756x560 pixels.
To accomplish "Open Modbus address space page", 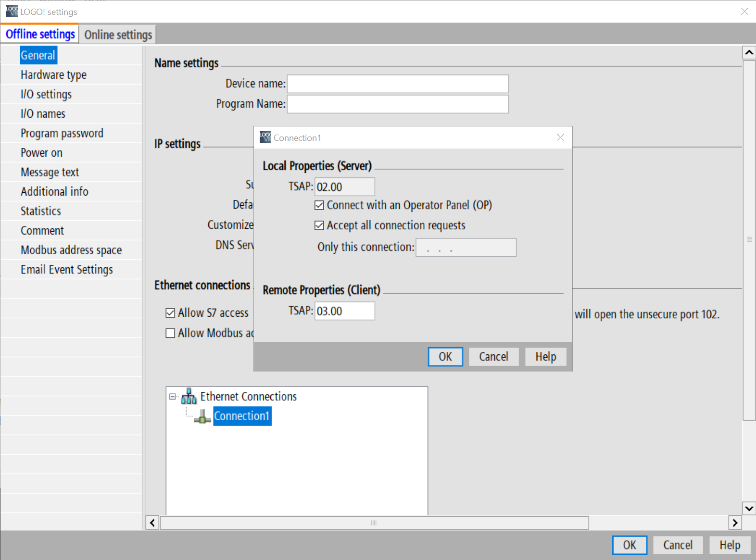I will [x=71, y=250].
